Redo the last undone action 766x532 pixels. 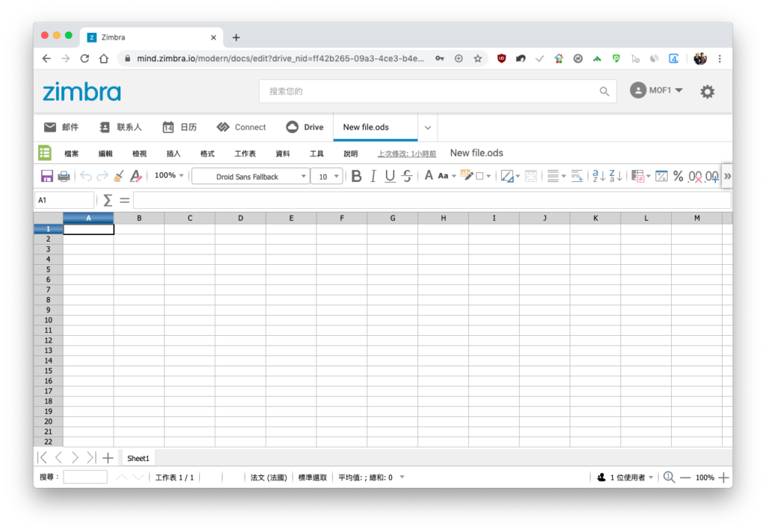click(102, 177)
